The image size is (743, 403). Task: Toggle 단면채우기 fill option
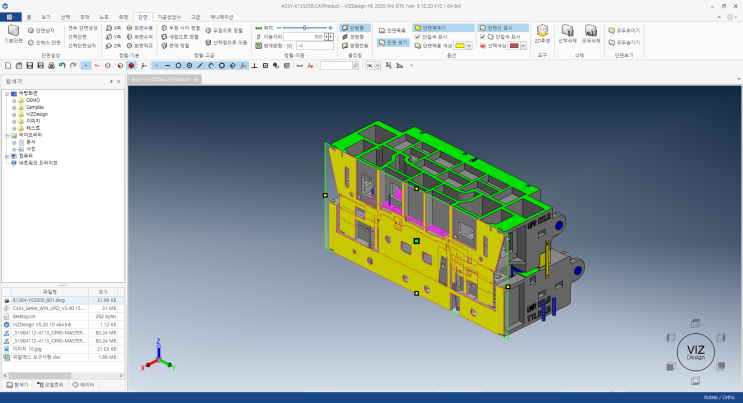click(x=443, y=28)
